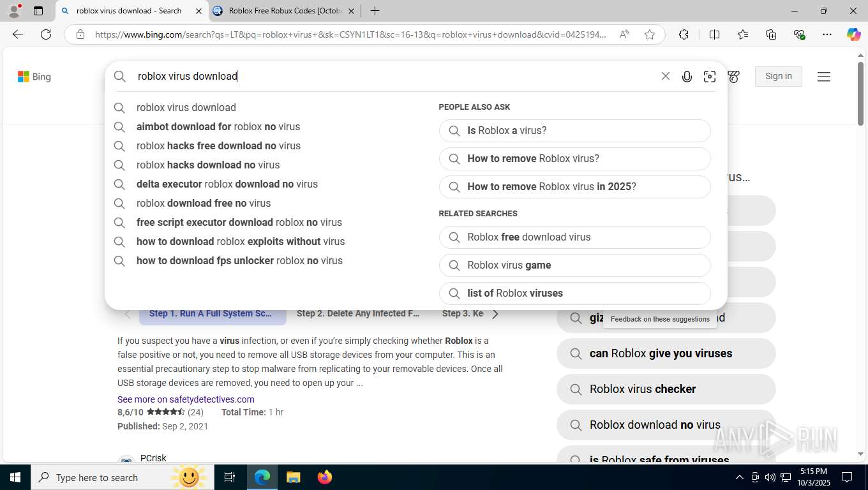Open the Edge Settings and more menu
Screen dimensions: 868x490
[827, 34]
